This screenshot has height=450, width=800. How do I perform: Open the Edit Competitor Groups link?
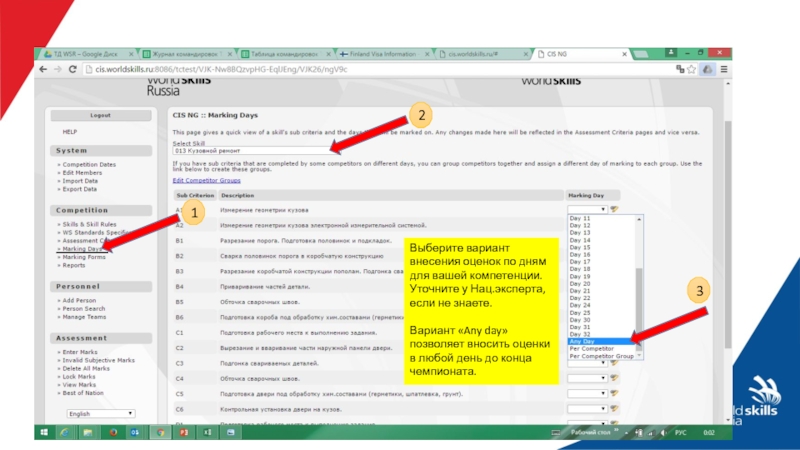[x=206, y=181]
